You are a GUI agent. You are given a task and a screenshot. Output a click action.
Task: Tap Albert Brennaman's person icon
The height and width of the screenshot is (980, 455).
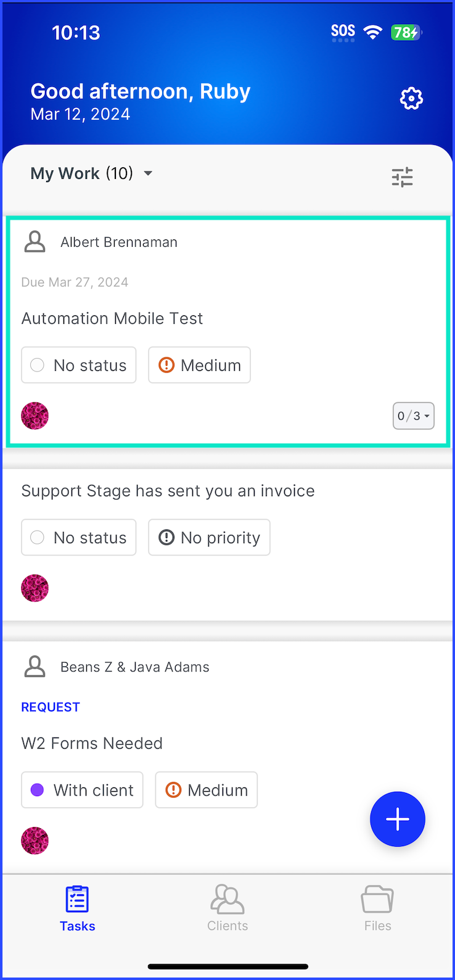(x=35, y=242)
